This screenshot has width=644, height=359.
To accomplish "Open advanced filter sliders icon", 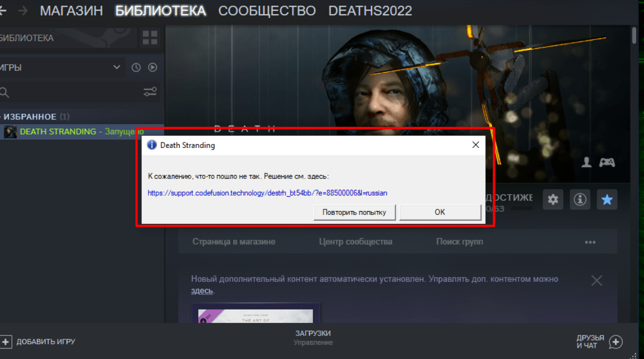I will (x=150, y=92).
